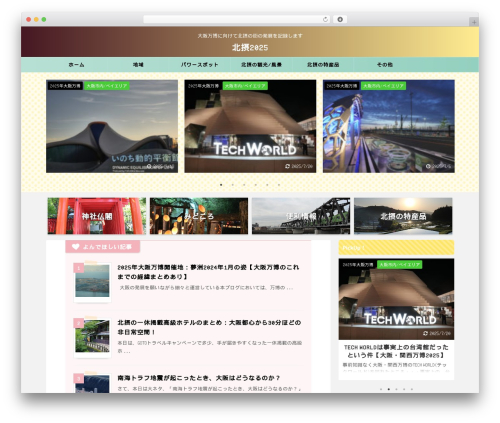Go to the ホーム menu item
Viewport: 500px width, 423px height.
pos(76,65)
